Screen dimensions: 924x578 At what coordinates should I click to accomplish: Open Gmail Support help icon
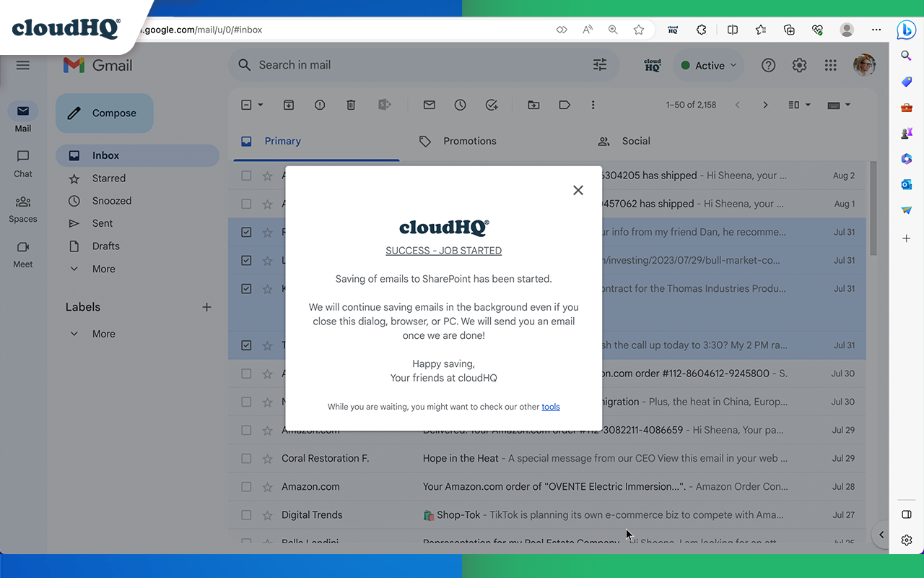click(x=768, y=65)
